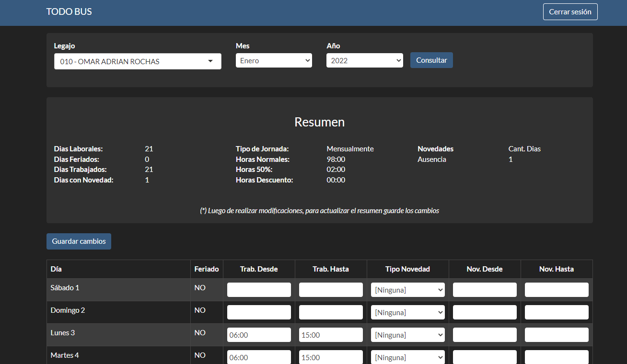Screen dimensions: 627x364
Task: Click Nov. Desde field for Lunes 3
Action: tap(485, 335)
